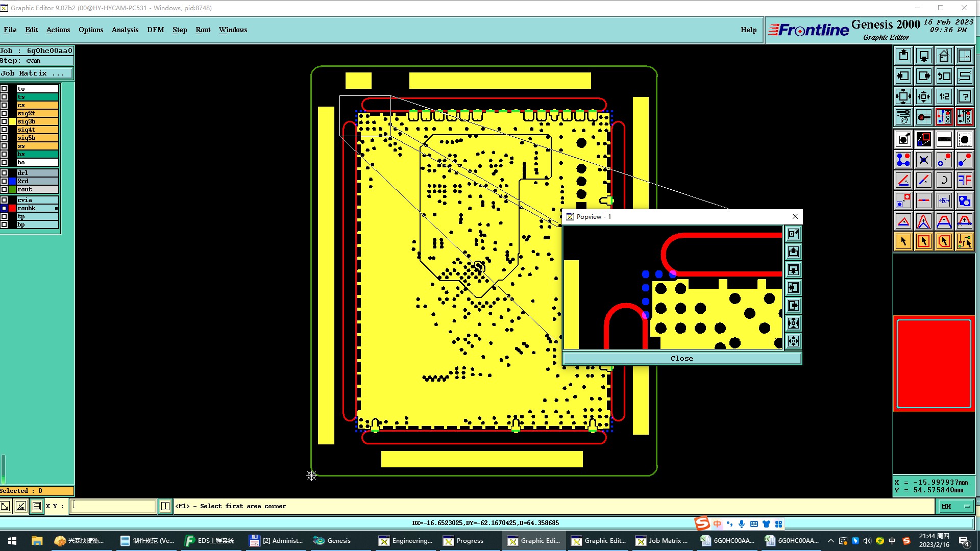980x551 pixels.
Task: Open the DFM menu
Action: (x=155, y=30)
